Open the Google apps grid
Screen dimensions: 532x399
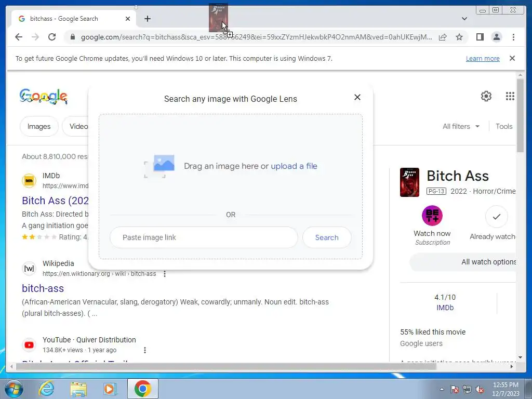click(510, 96)
